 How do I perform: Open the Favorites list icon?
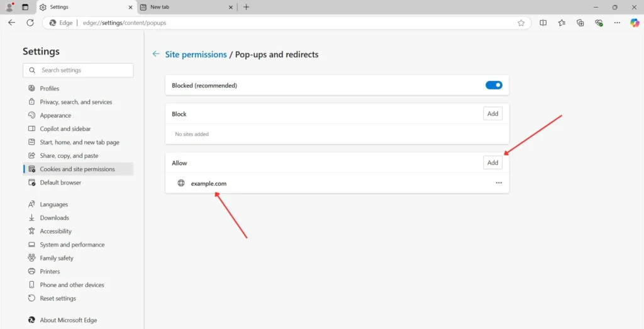point(562,23)
